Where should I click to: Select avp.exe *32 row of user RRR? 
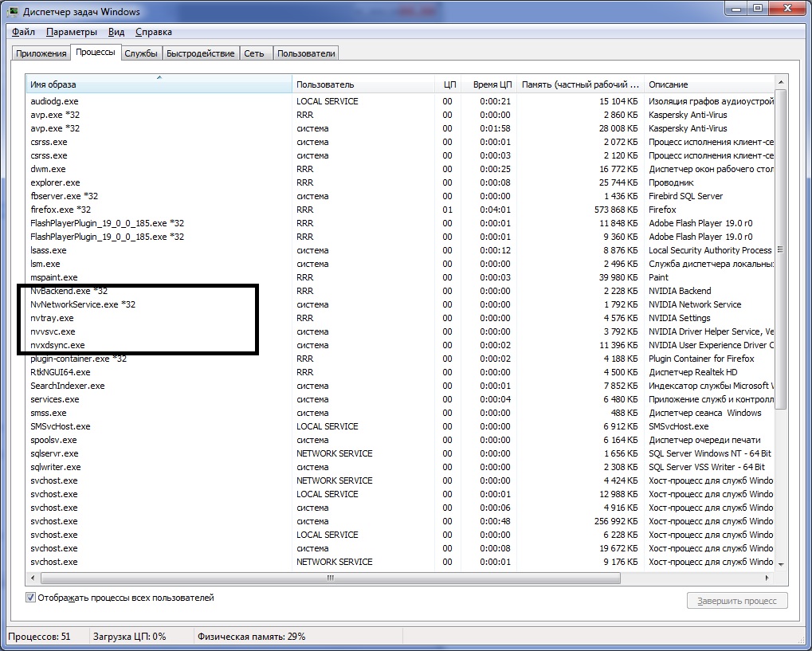[400, 115]
